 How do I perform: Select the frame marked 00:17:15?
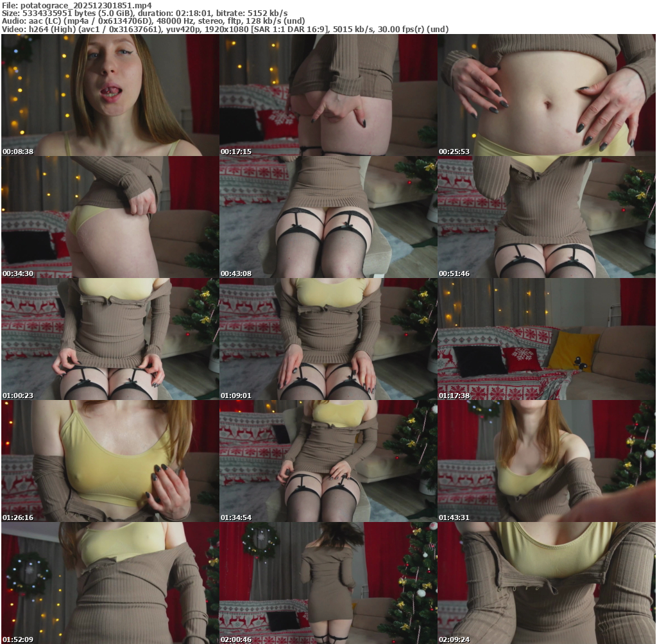(x=328, y=95)
